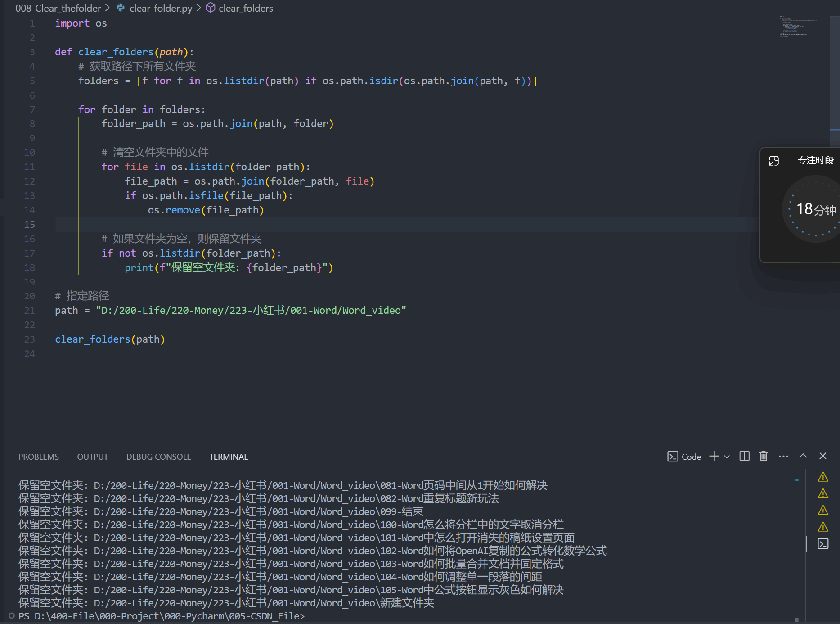Switch to the PROBLEMS tab
840x624 pixels.
(x=39, y=457)
